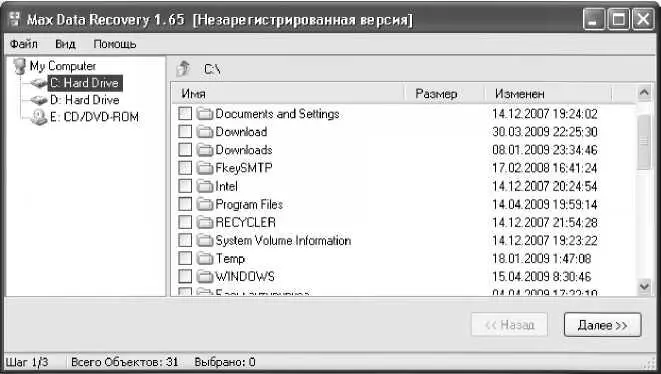Click the date 17.02.2008 16:41:24
The height and width of the screenshot is (374, 661).
545,168
